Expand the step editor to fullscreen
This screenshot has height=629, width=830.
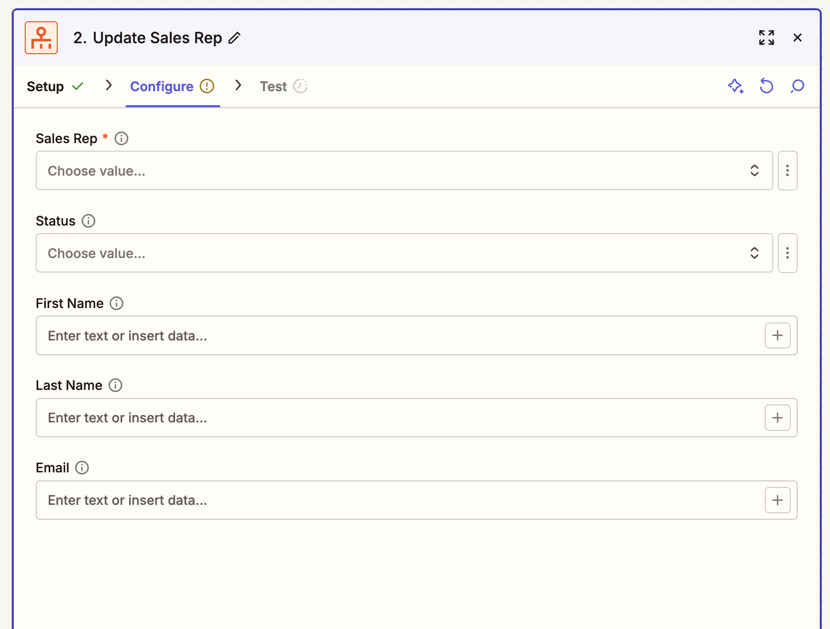[x=767, y=37]
